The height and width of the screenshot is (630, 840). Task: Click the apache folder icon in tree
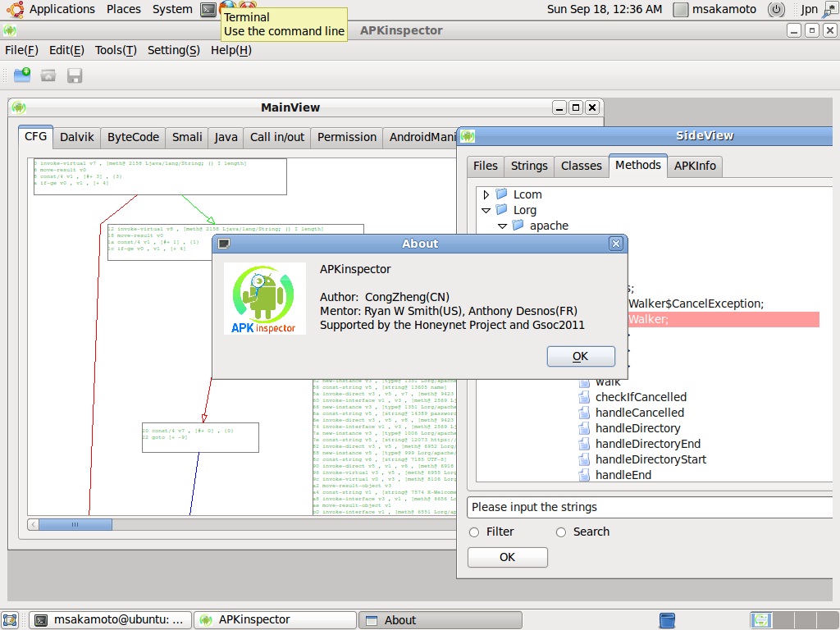click(x=518, y=225)
